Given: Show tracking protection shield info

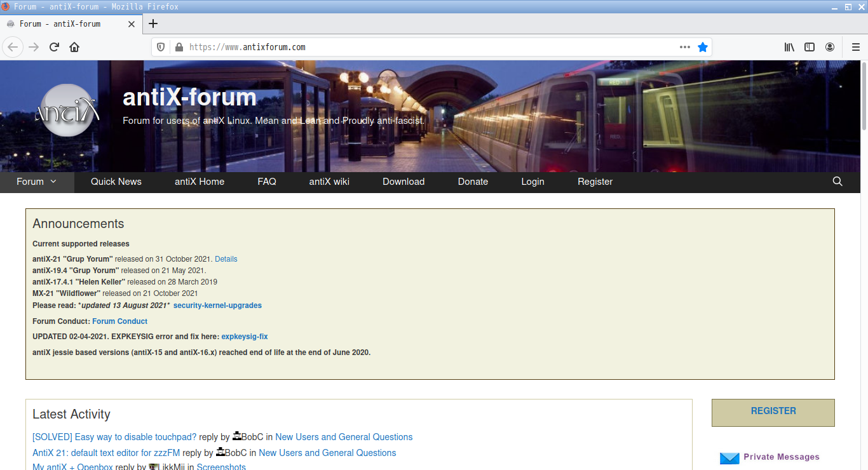Looking at the screenshot, I should 161,47.
